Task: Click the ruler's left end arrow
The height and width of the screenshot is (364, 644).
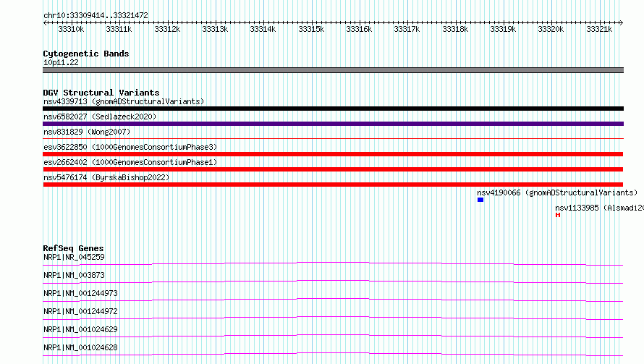Action: pos(45,22)
